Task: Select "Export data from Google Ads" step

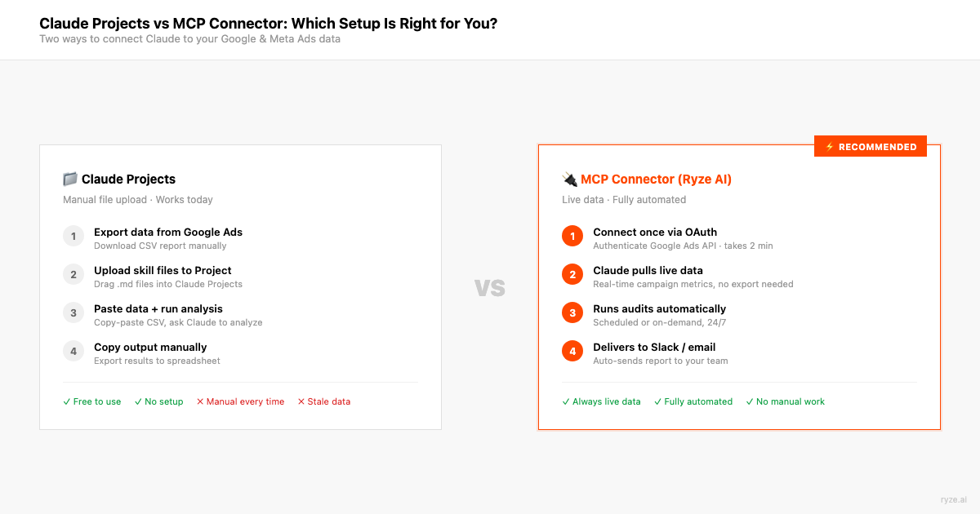Action: point(168,233)
